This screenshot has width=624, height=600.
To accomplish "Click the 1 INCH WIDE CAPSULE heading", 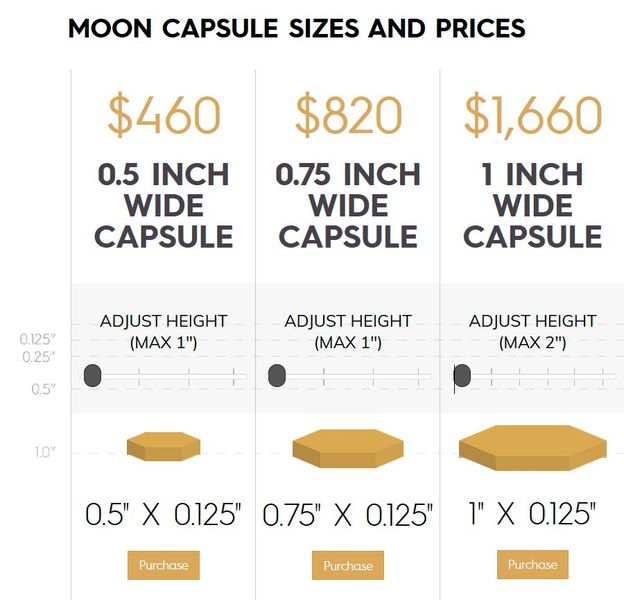I will coord(532,206).
